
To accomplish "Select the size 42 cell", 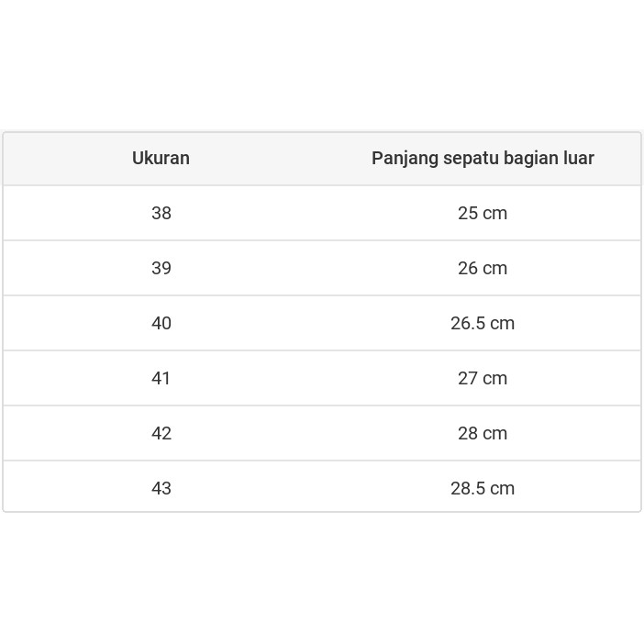I will click(x=161, y=433).
